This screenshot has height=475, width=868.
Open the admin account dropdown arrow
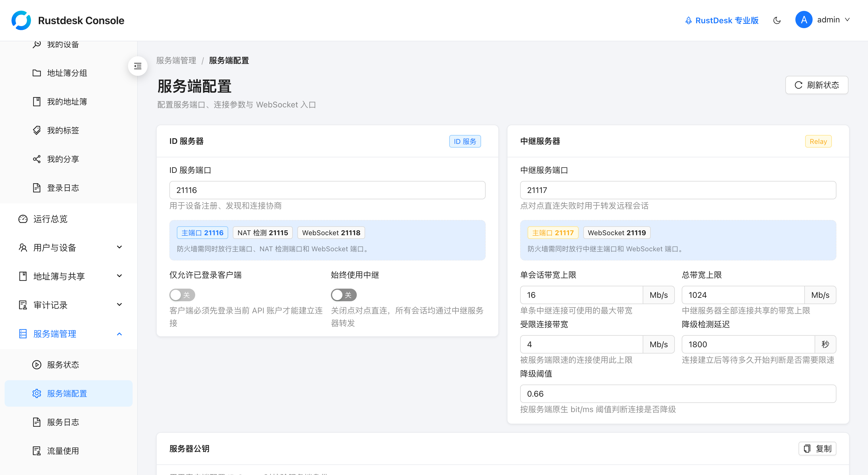847,20
